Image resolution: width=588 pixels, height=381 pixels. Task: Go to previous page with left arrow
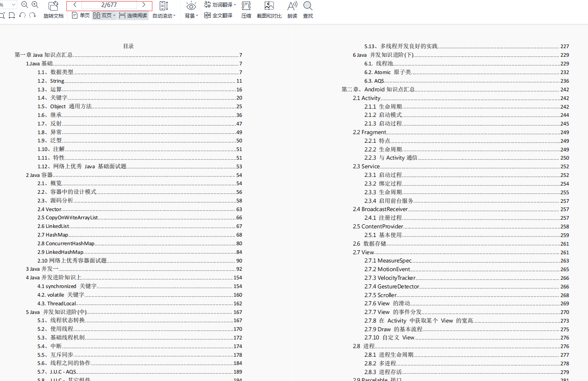75,5
